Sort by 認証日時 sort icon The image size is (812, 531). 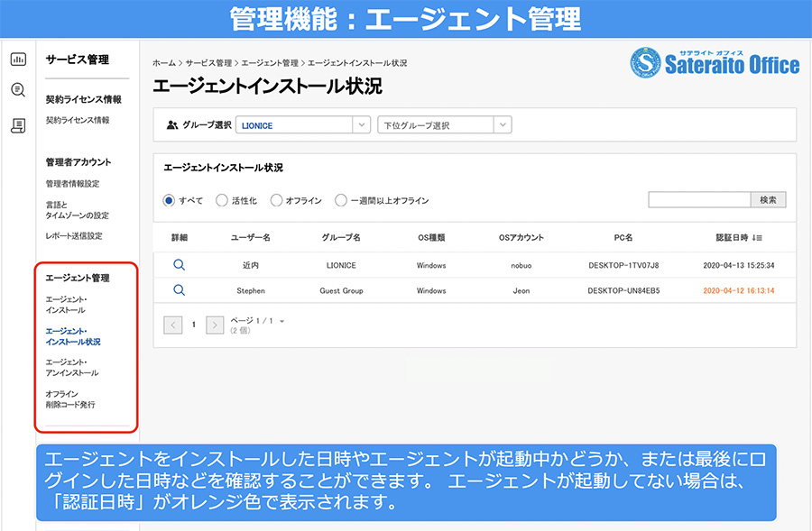757,238
